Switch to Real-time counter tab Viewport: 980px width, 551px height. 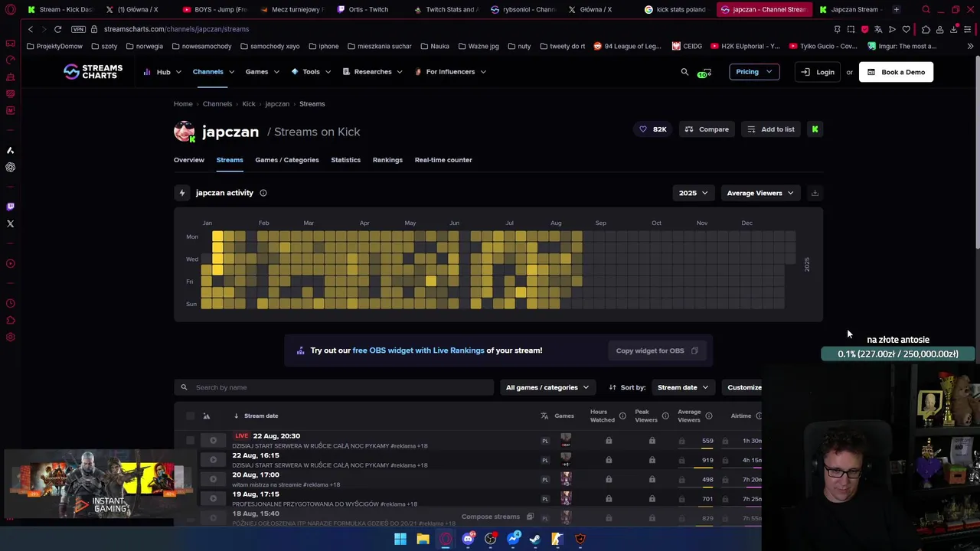pos(443,160)
